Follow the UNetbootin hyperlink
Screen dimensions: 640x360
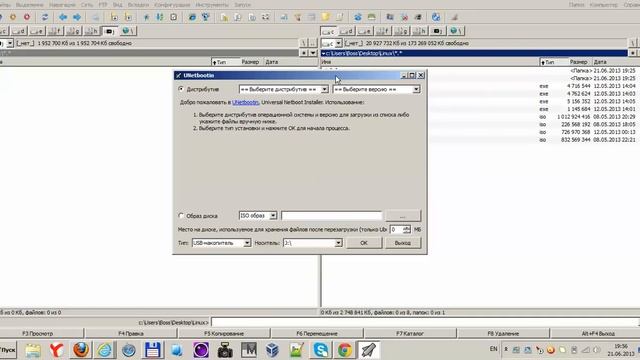point(246,102)
